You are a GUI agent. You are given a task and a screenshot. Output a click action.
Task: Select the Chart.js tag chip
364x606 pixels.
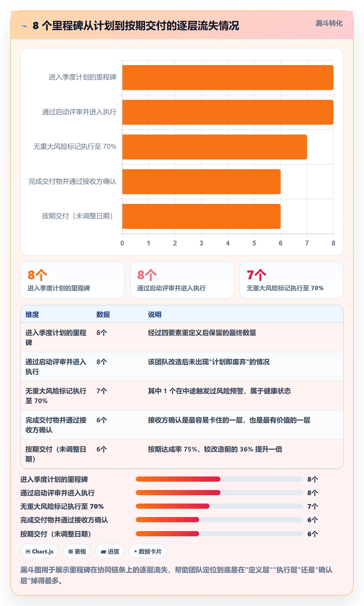pyautogui.click(x=40, y=551)
